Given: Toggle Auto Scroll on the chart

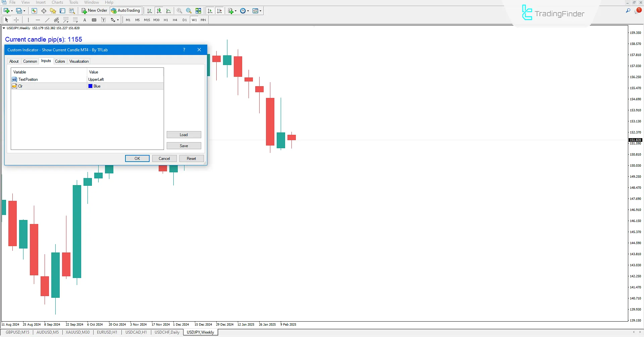Looking at the screenshot, I should click(210, 10).
